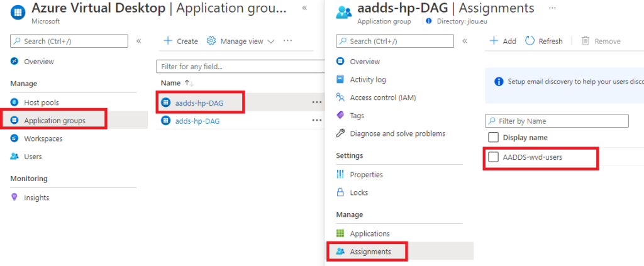
Task: Click the Directory info icon
Action: [429, 21]
